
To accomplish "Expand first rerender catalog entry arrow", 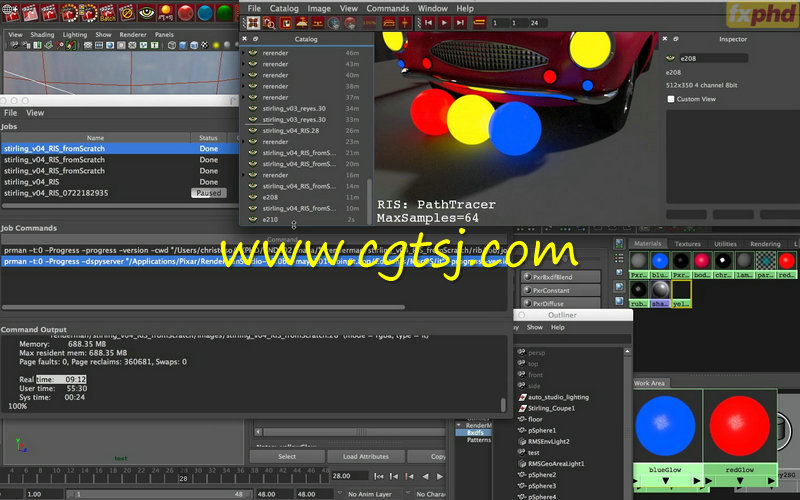I will pyautogui.click(x=243, y=53).
